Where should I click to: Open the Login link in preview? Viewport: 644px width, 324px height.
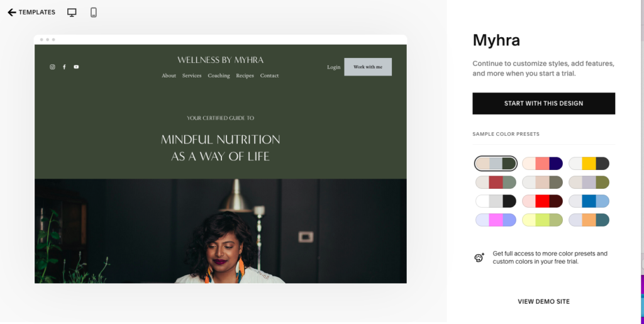click(333, 67)
